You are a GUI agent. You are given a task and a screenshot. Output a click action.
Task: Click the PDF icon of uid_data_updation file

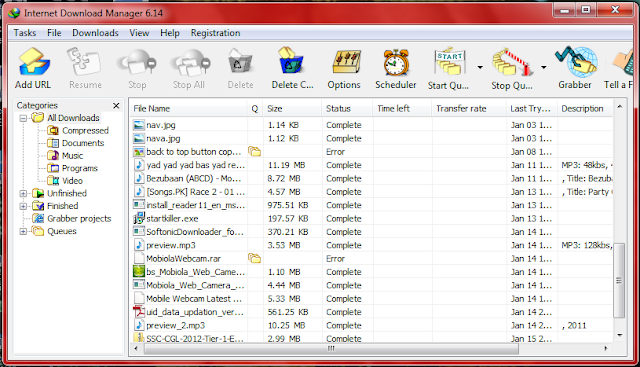tap(139, 312)
